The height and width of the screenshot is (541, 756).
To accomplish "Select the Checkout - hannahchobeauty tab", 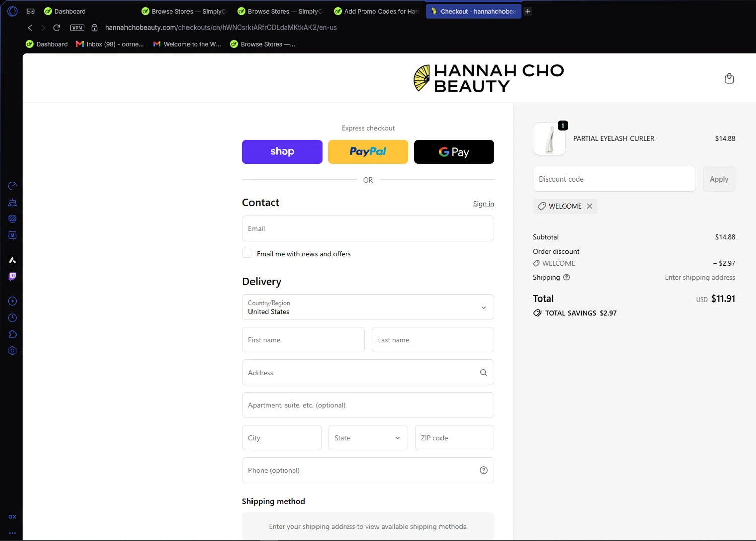I will pyautogui.click(x=473, y=11).
